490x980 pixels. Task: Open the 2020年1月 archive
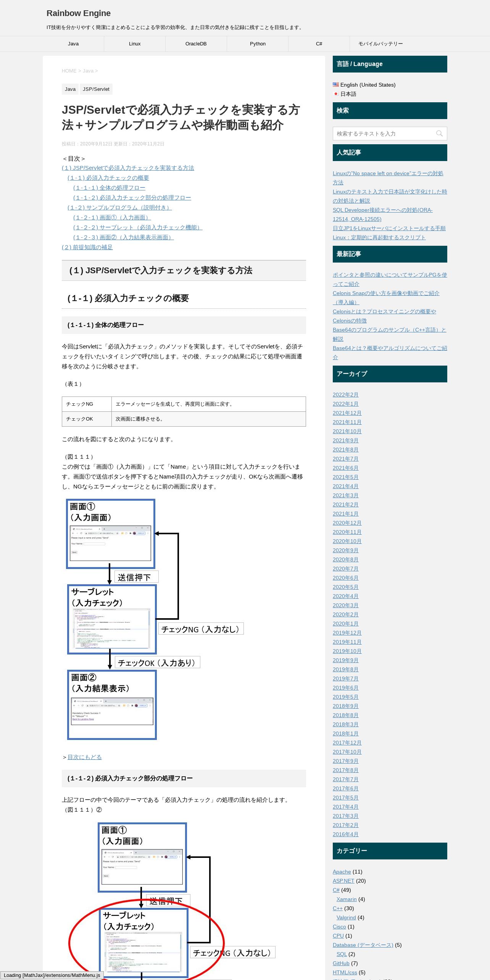click(345, 624)
